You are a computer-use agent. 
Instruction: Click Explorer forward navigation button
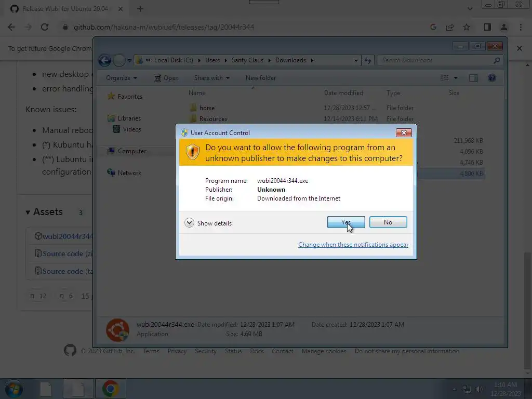pos(119,60)
